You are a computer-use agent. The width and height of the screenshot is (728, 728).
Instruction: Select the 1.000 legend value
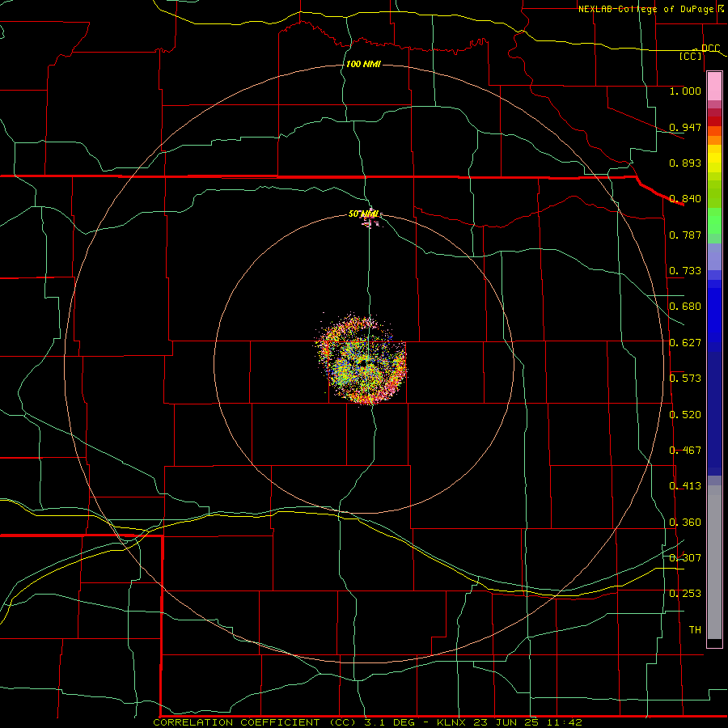click(685, 91)
